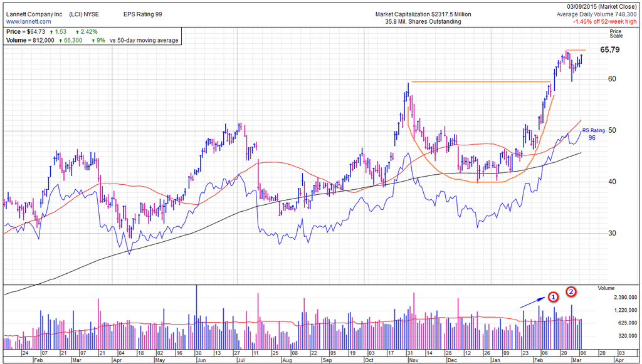Select the Average Daily Volume 748,300 text
The height and width of the screenshot is (364, 642).
[597, 14]
